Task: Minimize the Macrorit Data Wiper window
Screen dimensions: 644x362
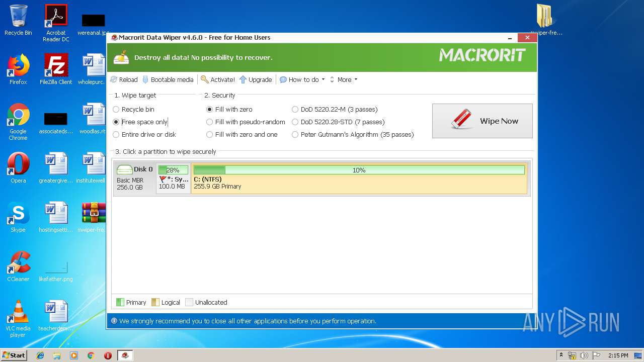Action: [x=510, y=38]
